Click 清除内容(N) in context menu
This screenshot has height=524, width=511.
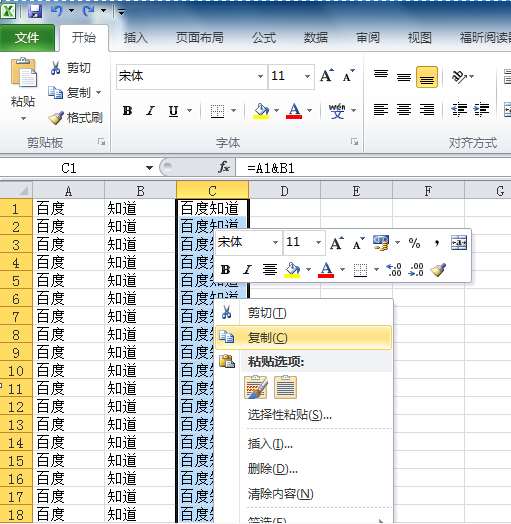pos(280,494)
